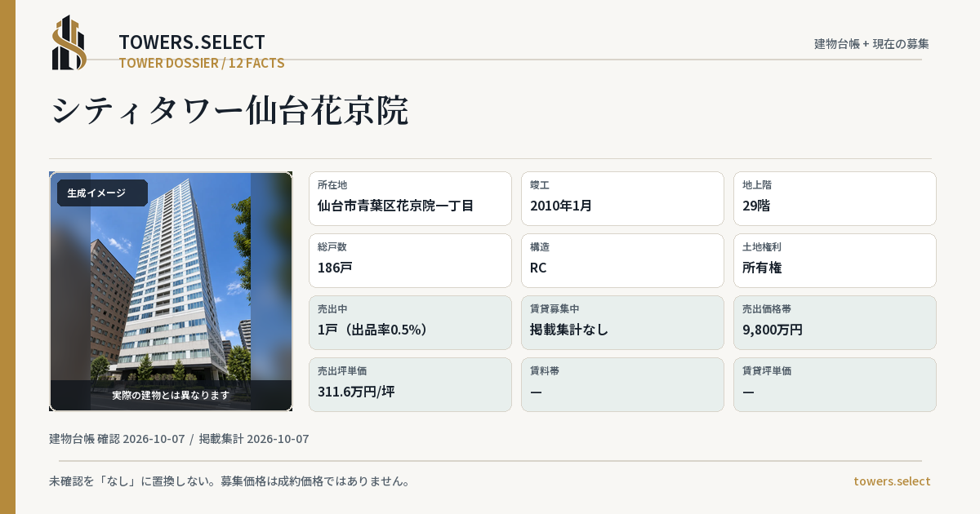980x514 pixels.
Task: Select the heading シティタワー仙台花京院
Action: (229, 111)
